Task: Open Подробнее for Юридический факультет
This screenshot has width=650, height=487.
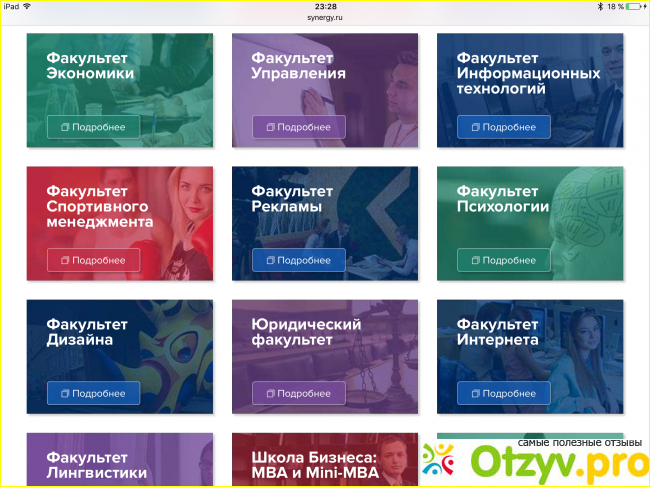Action: click(298, 393)
